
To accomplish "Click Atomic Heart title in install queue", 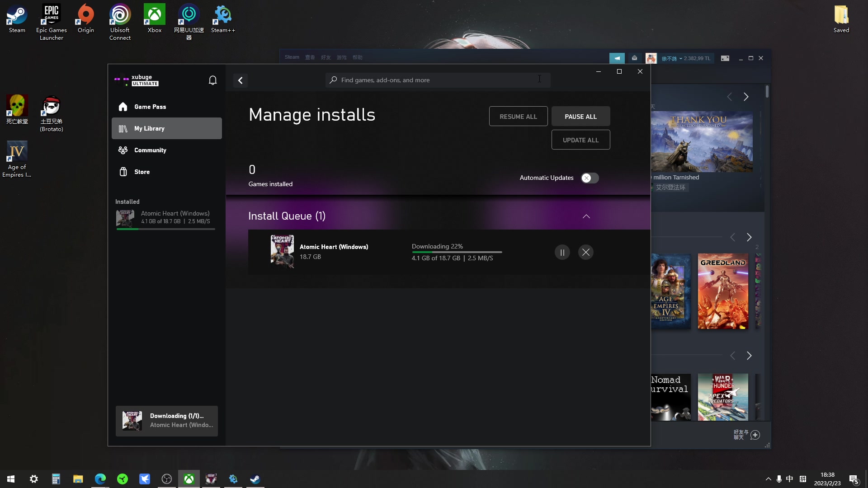I will (x=334, y=247).
